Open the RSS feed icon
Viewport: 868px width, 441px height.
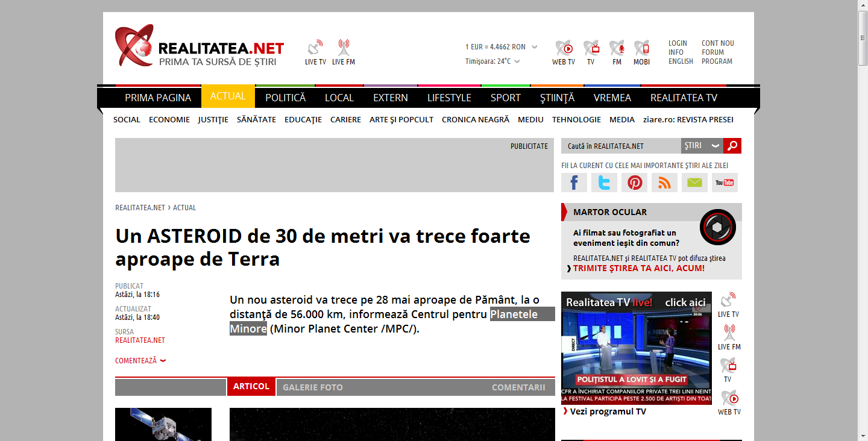(x=664, y=183)
